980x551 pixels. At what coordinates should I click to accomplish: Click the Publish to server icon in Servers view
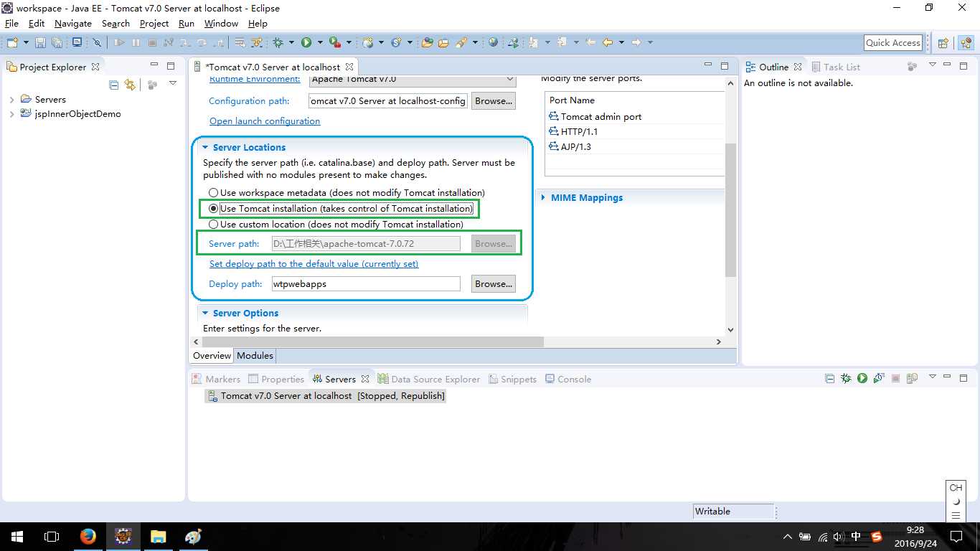(x=912, y=379)
